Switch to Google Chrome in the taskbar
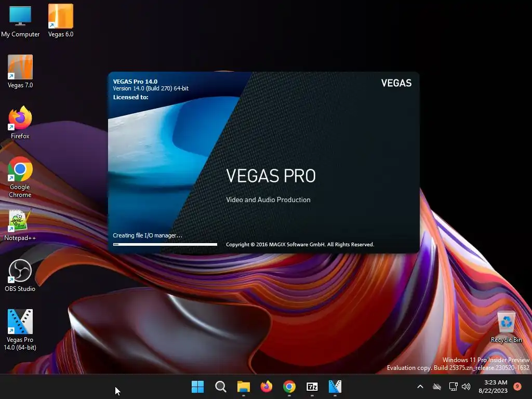The image size is (532, 399). [x=289, y=387]
